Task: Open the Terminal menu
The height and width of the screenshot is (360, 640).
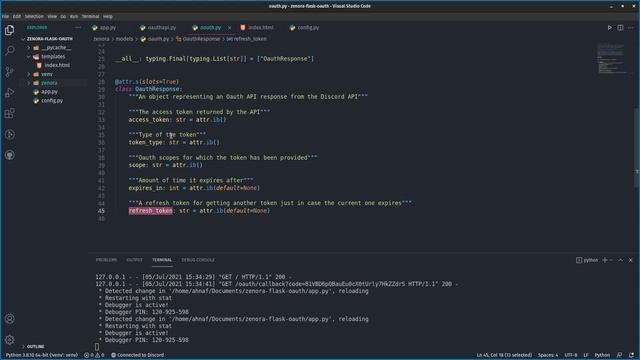Action: tap(91, 16)
